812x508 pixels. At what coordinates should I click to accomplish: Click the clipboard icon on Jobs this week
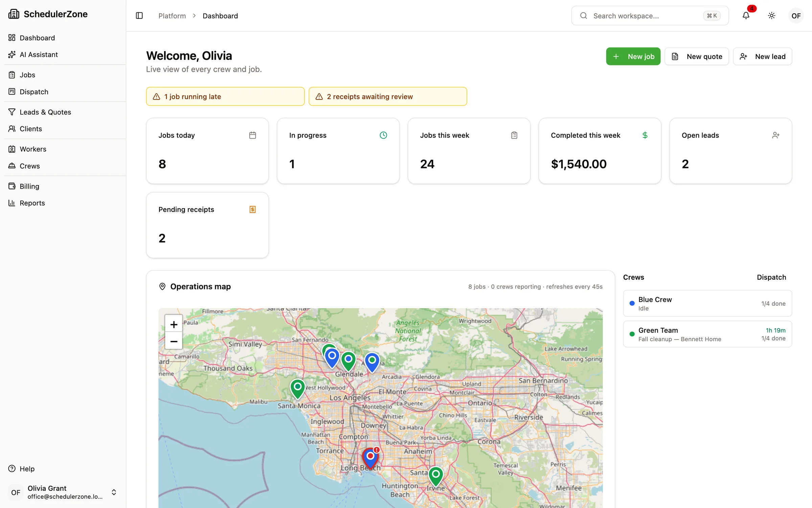[514, 135]
